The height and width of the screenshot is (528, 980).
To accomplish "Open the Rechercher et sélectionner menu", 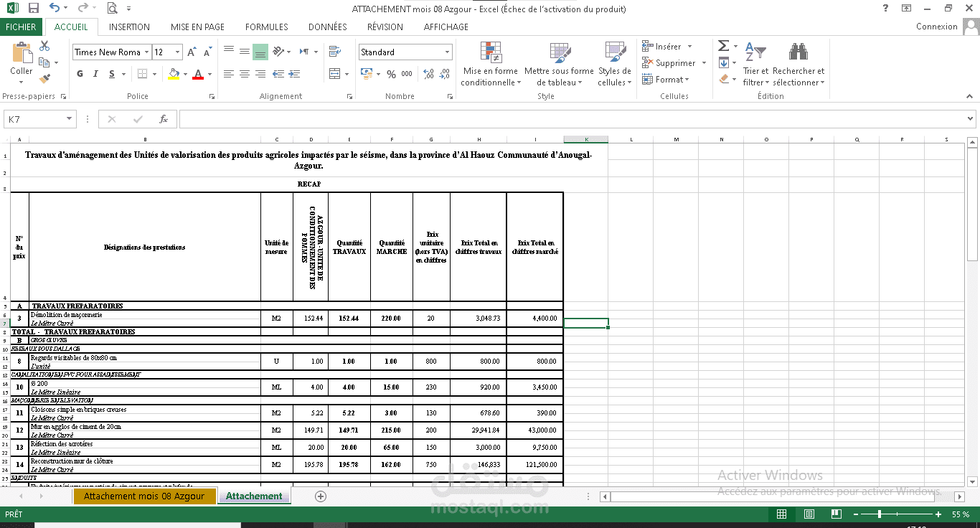I will coord(798,65).
